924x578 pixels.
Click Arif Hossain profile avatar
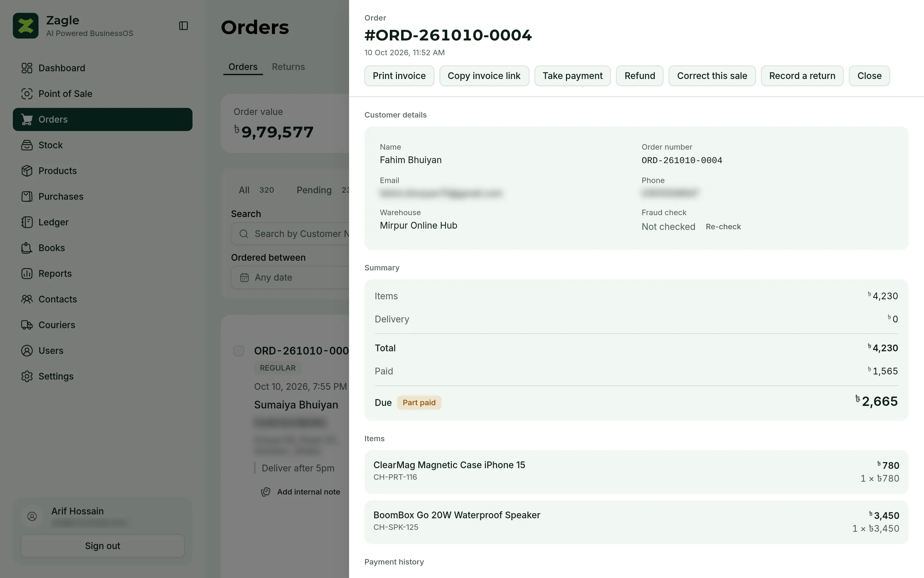[x=32, y=516]
